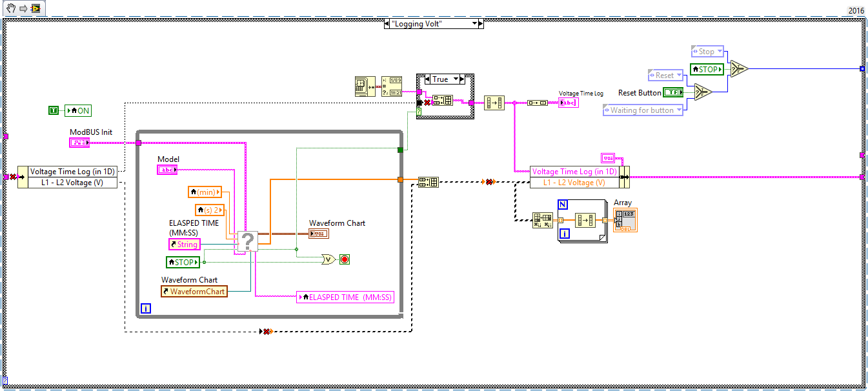Click the question mark subVI node
Viewport: 868px width, 391px height.
point(248,241)
